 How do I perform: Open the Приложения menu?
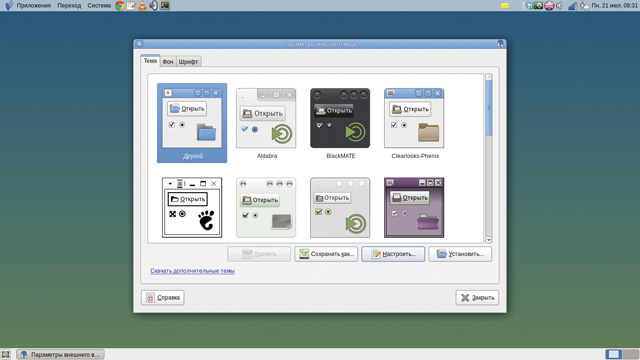coord(33,5)
